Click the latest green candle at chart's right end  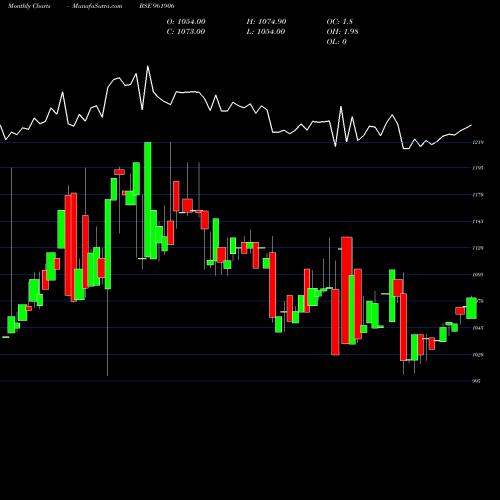click(471, 308)
